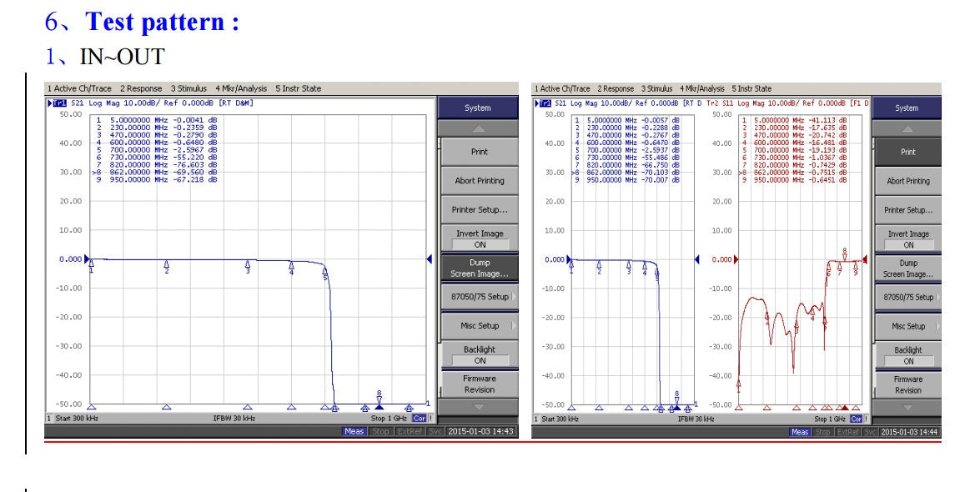Expand 87050/75 Setup submenu in left panel

click(x=480, y=297)
